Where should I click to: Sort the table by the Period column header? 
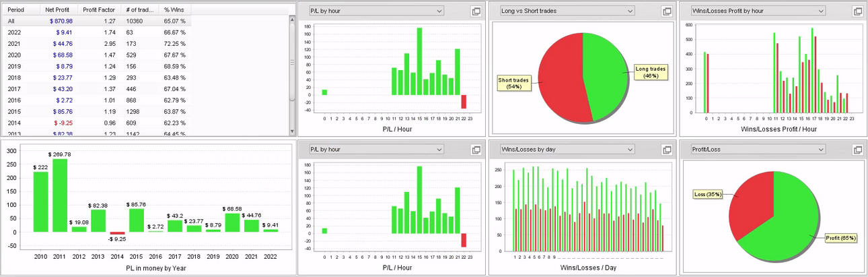point(22,10)
